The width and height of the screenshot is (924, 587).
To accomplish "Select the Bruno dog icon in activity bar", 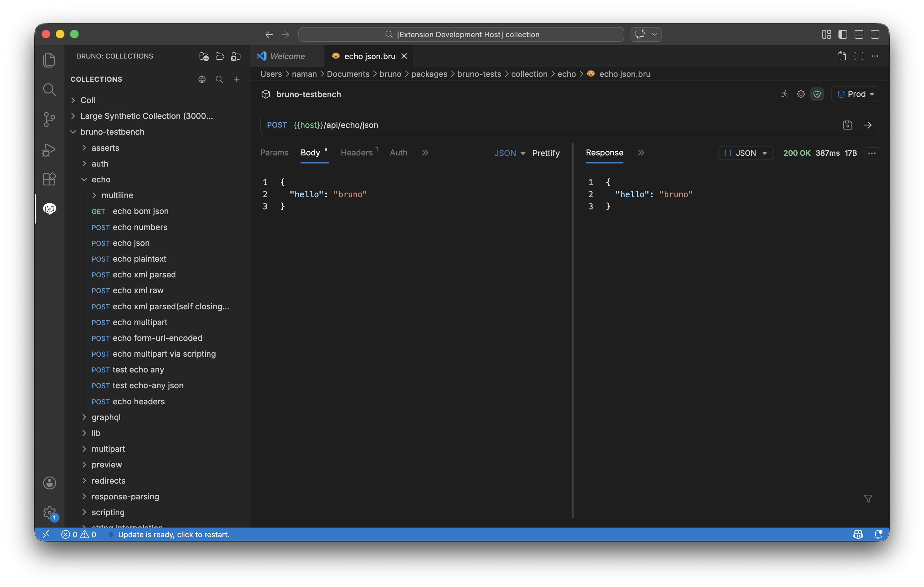I will click(49, 209).
